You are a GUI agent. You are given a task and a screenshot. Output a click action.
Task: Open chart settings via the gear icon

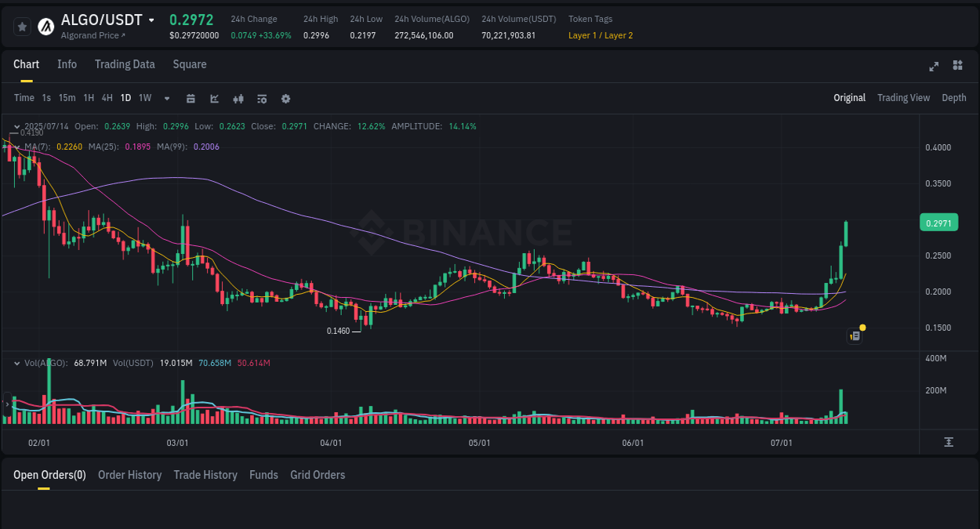pyautogui.click(x=285, y=98)
